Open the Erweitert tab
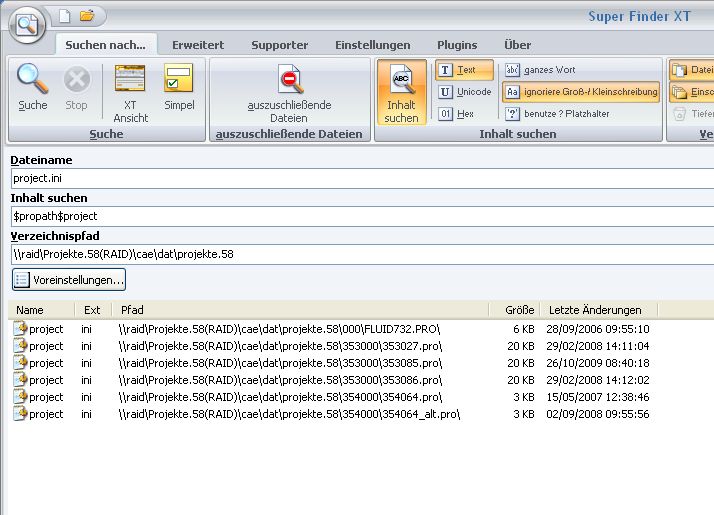Image resolution: width=714 pixels, height=515 pixels. point(198,45)
